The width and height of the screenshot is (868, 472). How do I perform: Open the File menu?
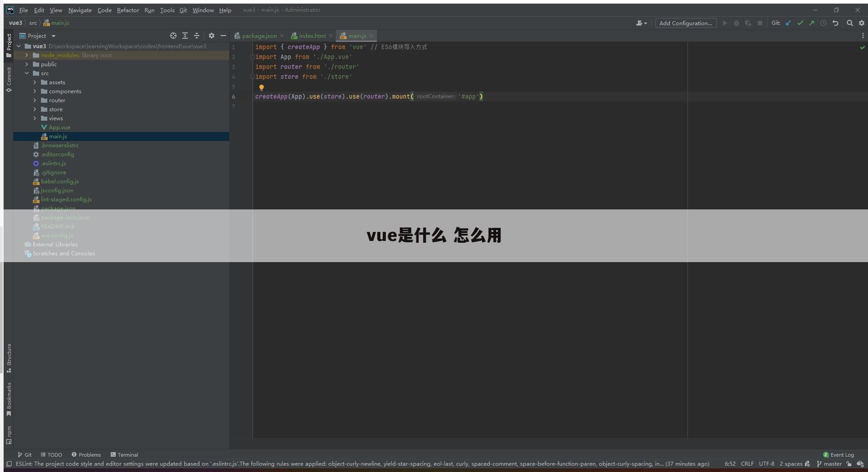pos(23,10)
